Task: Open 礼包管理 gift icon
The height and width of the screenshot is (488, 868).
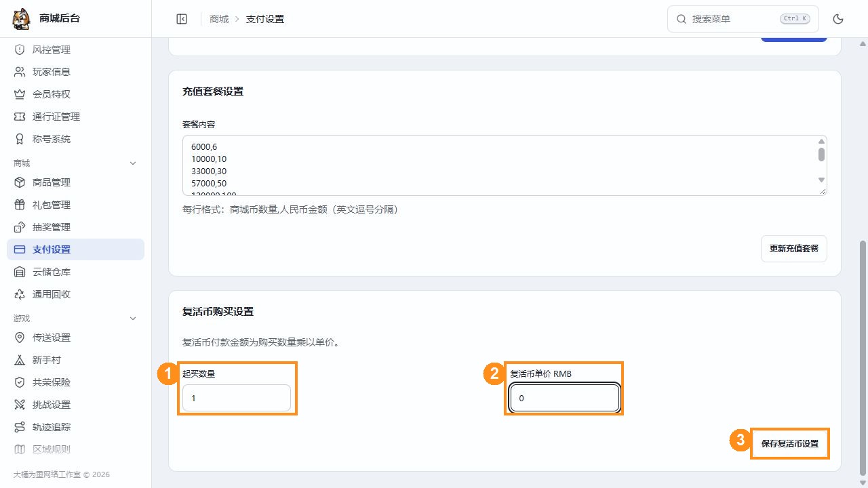Action: (20, 205)
